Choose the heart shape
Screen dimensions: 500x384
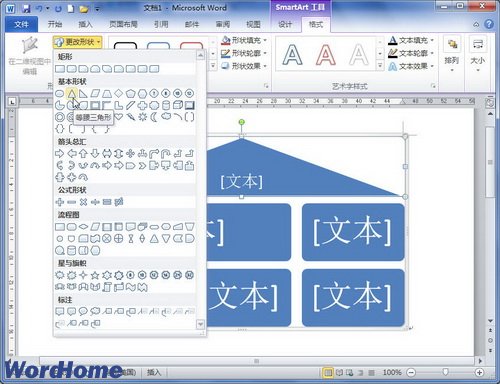(x=119, y=117)
